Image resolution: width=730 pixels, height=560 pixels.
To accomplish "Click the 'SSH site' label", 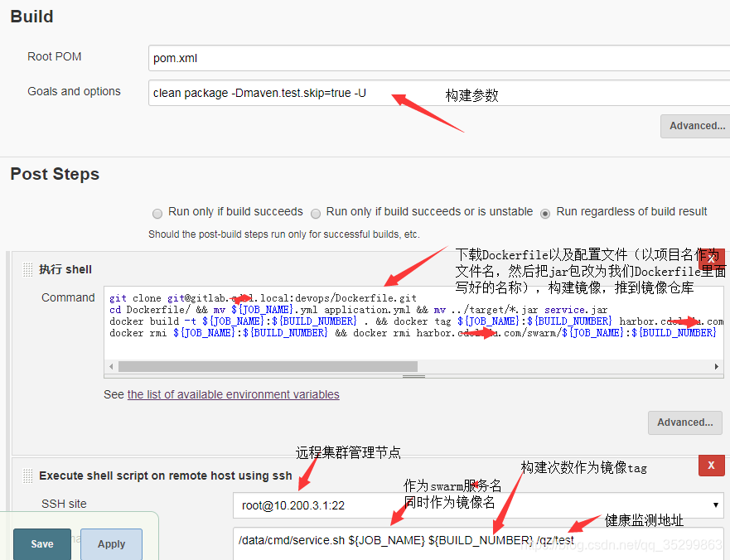I will pyautogui.click(x=64, y=504).
